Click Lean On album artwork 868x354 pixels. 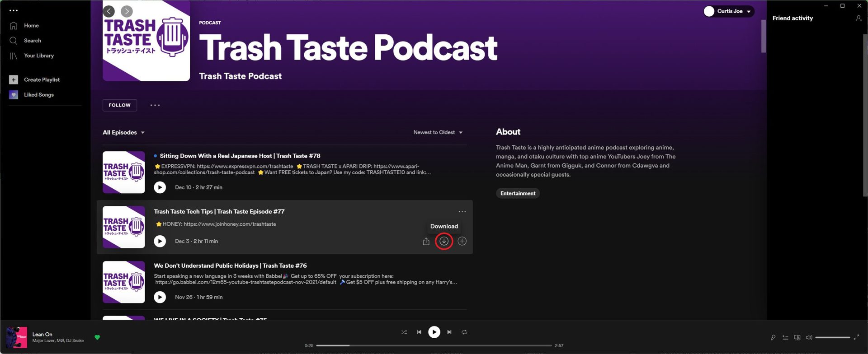(16, 338)
